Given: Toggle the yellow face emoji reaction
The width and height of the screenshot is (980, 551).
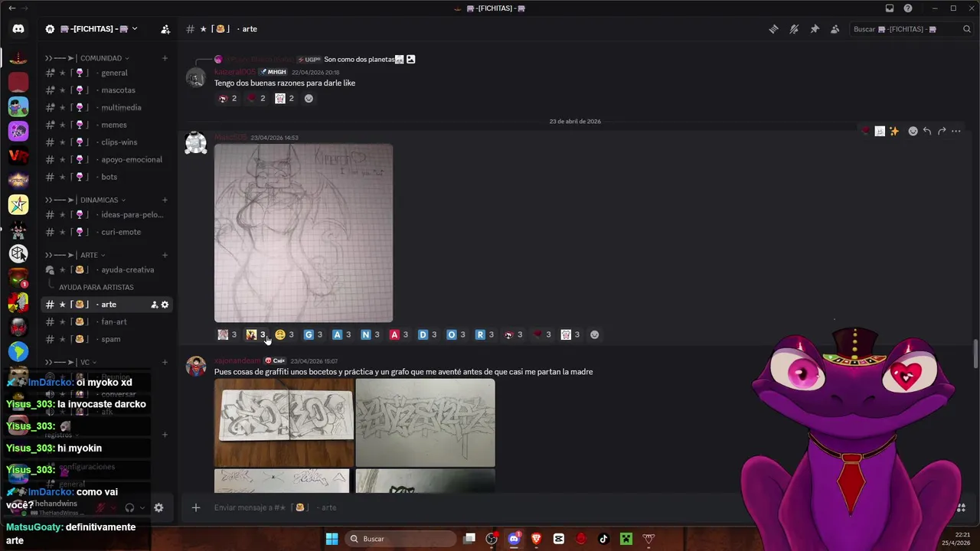Looking at the screenshot, I should (284, 334).
